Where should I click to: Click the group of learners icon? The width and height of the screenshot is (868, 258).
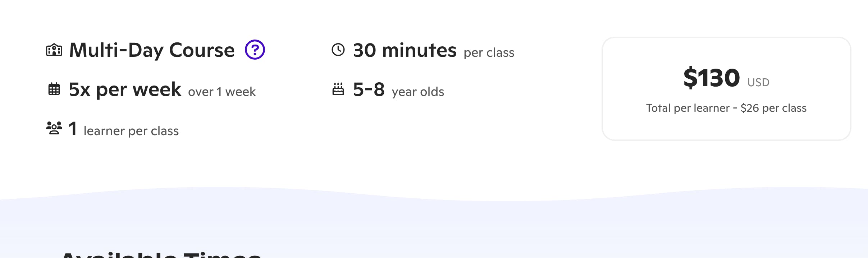(54, 128)
